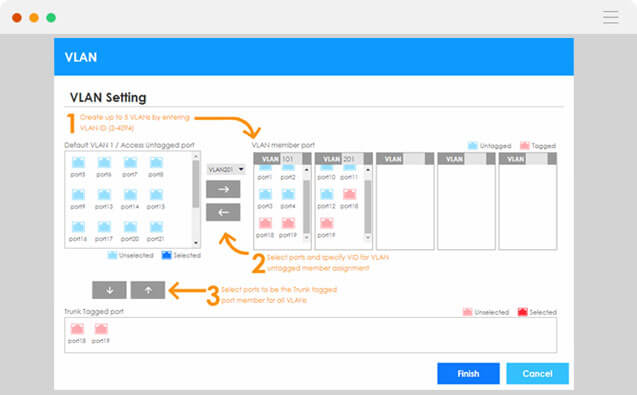Image resolution: width=637 pixels, height=395 pixels.
Task: Click default VLAN port list scrollbar thumb
Action: pyautogui.click(x=196, y=184)
